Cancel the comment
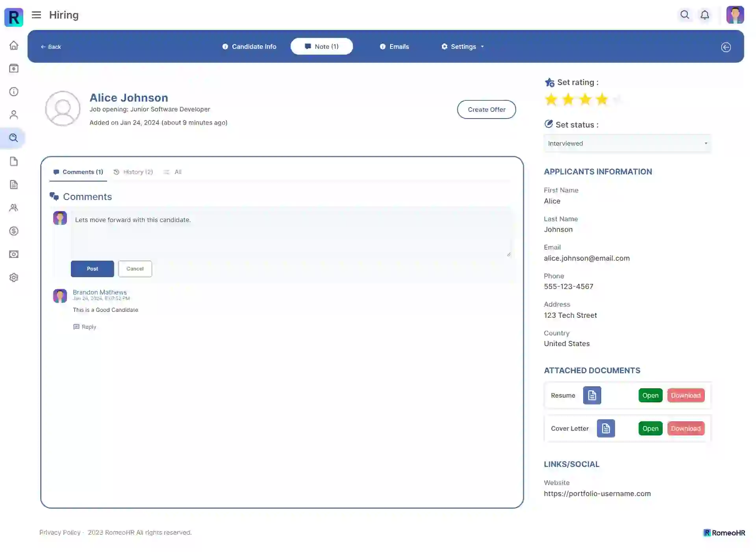Image resolution: width=756 pixels, height=552 pixels. coord(135,269)
